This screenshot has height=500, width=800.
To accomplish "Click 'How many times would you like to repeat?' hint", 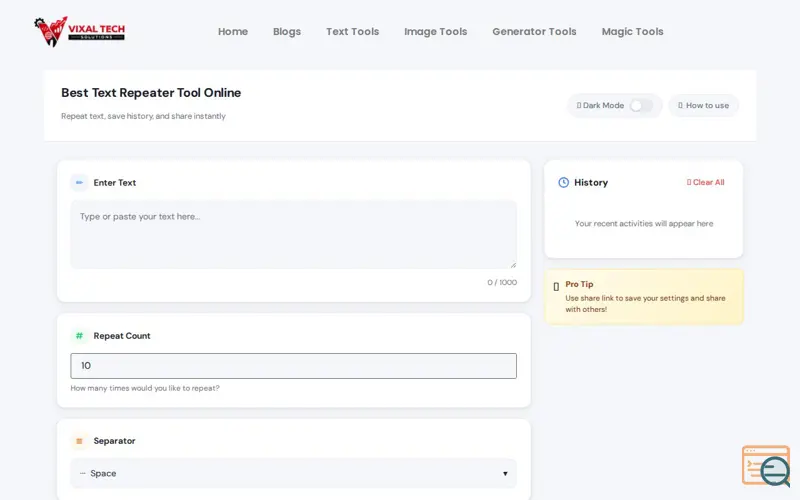I will pos(145,388).
